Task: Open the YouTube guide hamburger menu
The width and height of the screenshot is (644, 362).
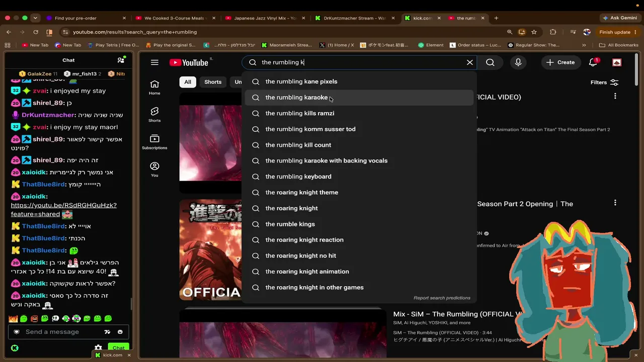Action: [154, 62]
